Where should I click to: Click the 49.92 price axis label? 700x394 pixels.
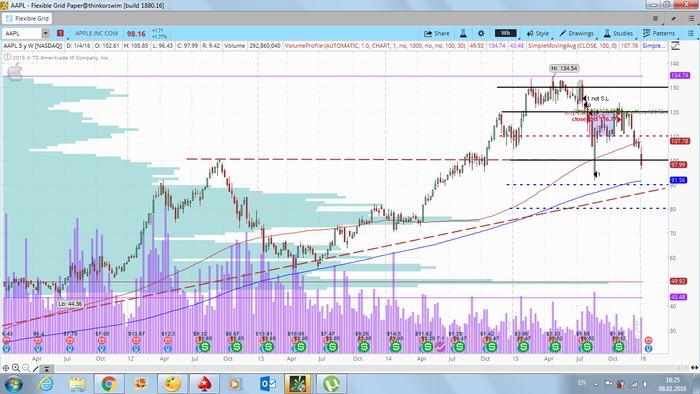[678, 281]
